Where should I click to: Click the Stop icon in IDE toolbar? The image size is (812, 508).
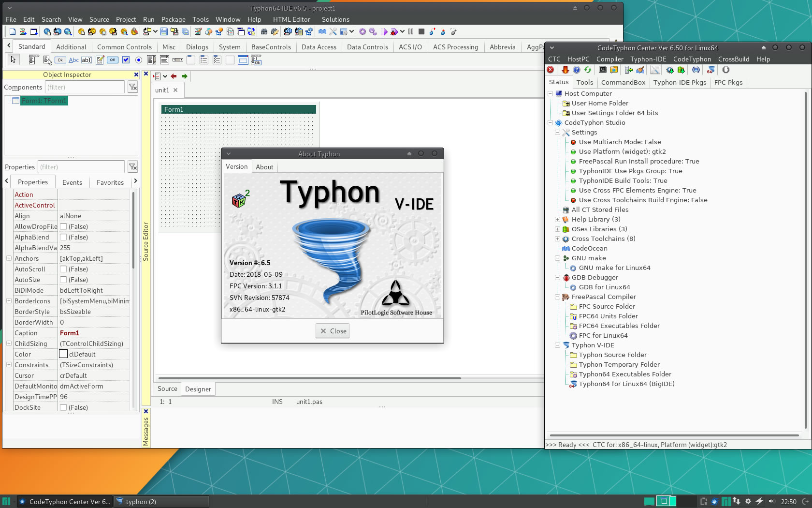click(421, 31)
